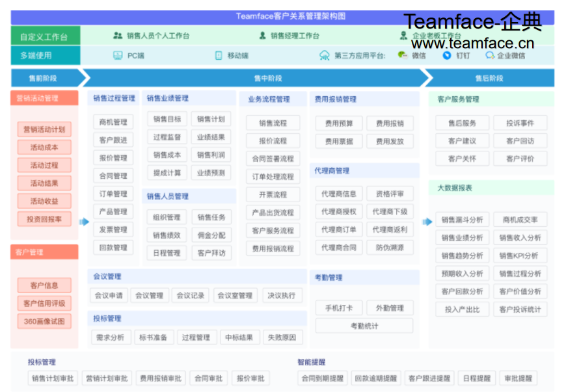Open the 提成计算 box
This screenshot has width=566, height=392.
pos(167,173)
